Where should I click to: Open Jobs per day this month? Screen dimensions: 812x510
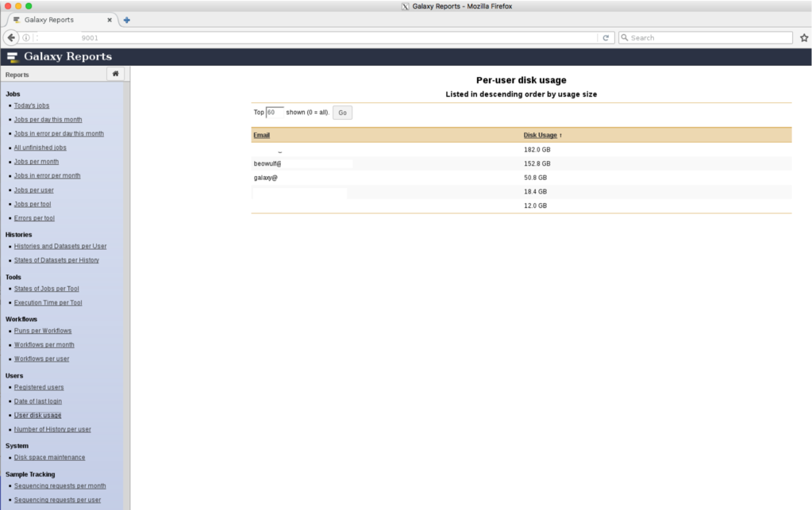click(48, 120)
